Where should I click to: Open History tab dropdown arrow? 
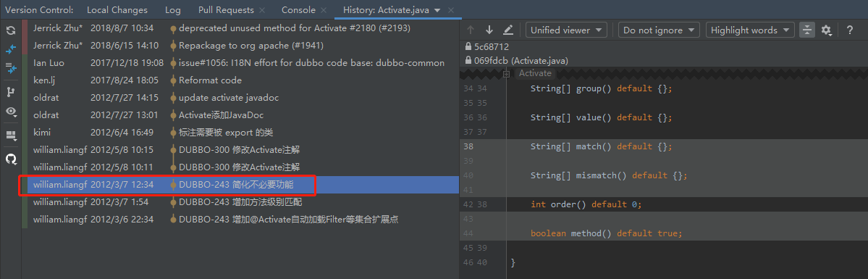pyautogui.click(x=437, y=11)
